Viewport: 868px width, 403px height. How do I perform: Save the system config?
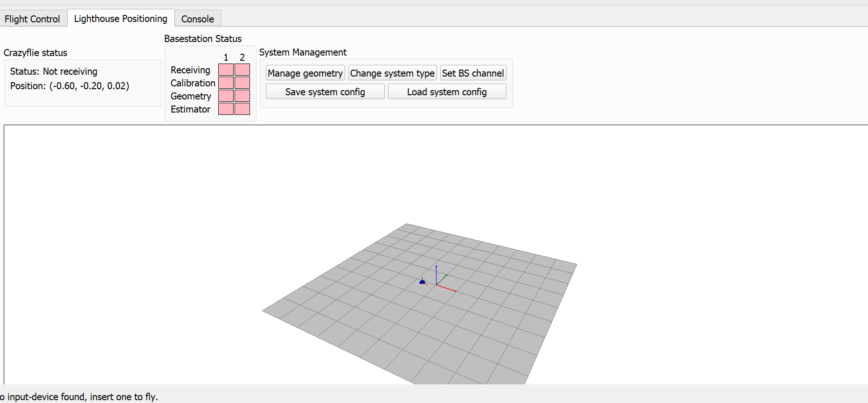(x=325, y=92)
